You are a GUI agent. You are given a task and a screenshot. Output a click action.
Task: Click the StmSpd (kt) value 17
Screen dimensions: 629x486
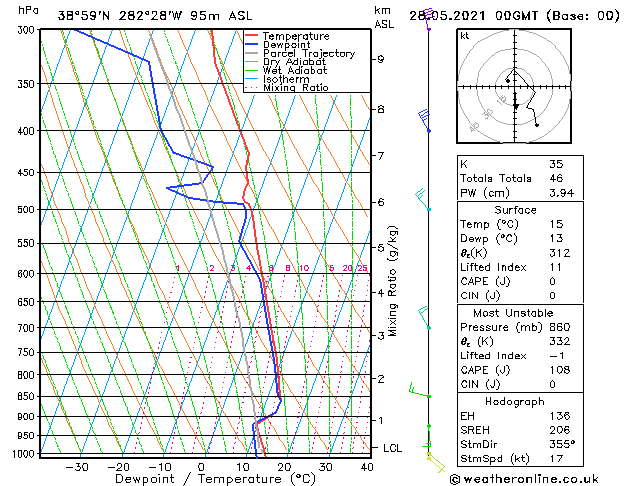556,458
